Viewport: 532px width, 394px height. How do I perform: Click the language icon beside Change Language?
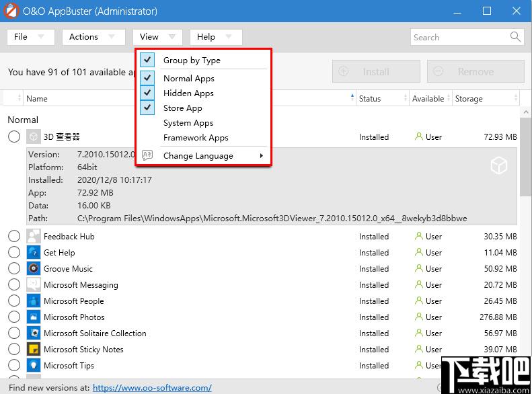[147, 155]
